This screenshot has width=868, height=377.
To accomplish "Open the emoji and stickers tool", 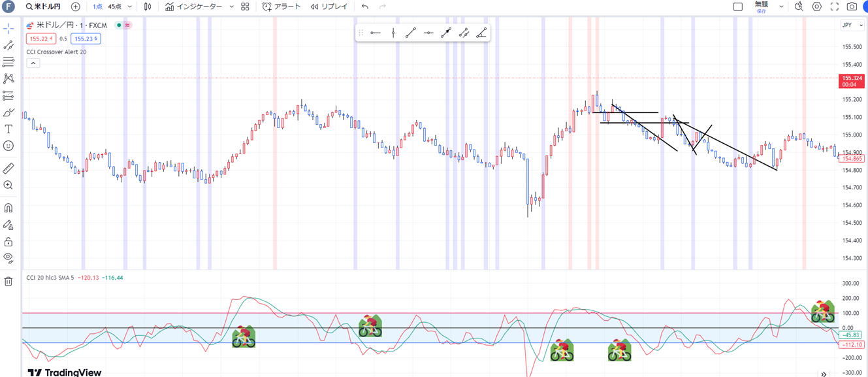I will [x=8, y=146].
